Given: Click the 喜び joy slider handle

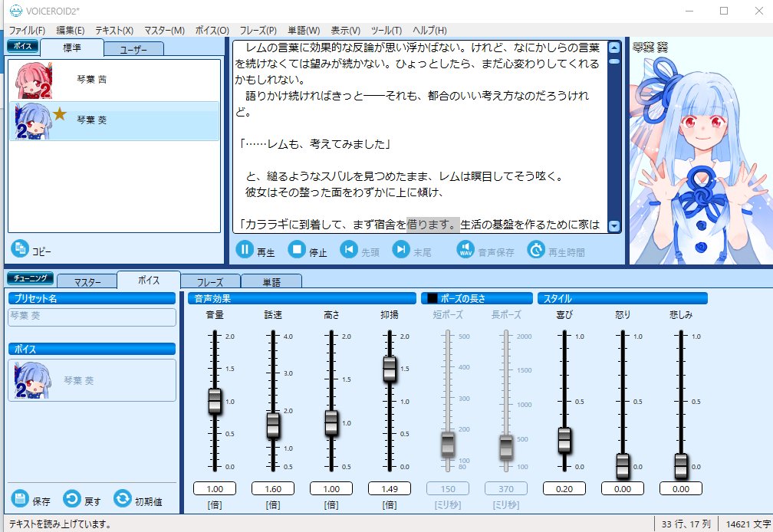Looking at the screenshot, I should click(564, 440).
